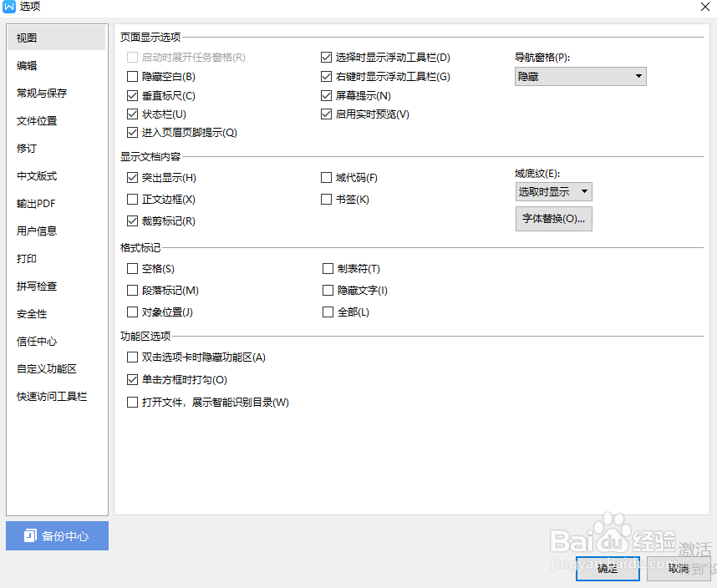This screenshot has width=717, height=588.
Task: Expand the 域底纹 dropdown
Action: [553, 191]
